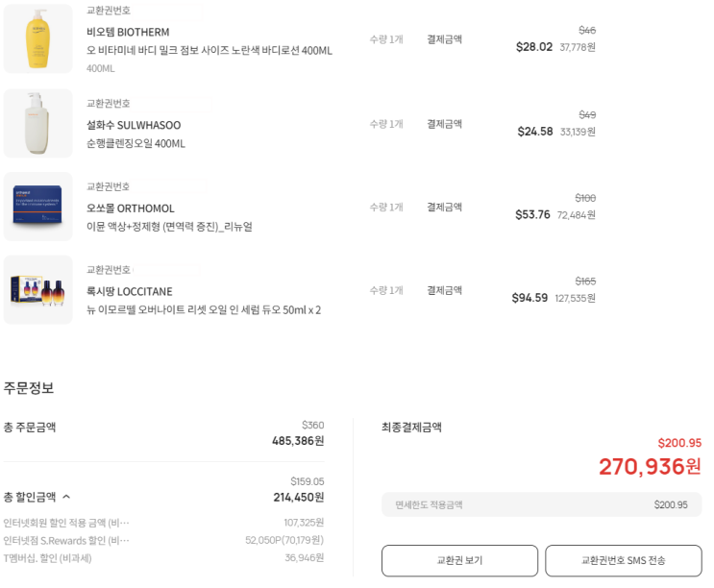Open the Sulwhasoo cleansing oil thumbnail
This screenshot has width=714, height=588.
38,123
